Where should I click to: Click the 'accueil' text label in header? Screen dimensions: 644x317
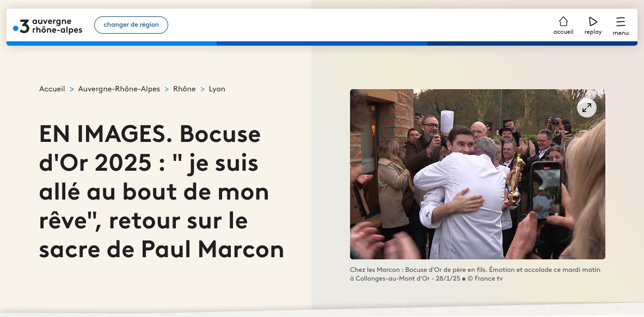click(563, 32)
